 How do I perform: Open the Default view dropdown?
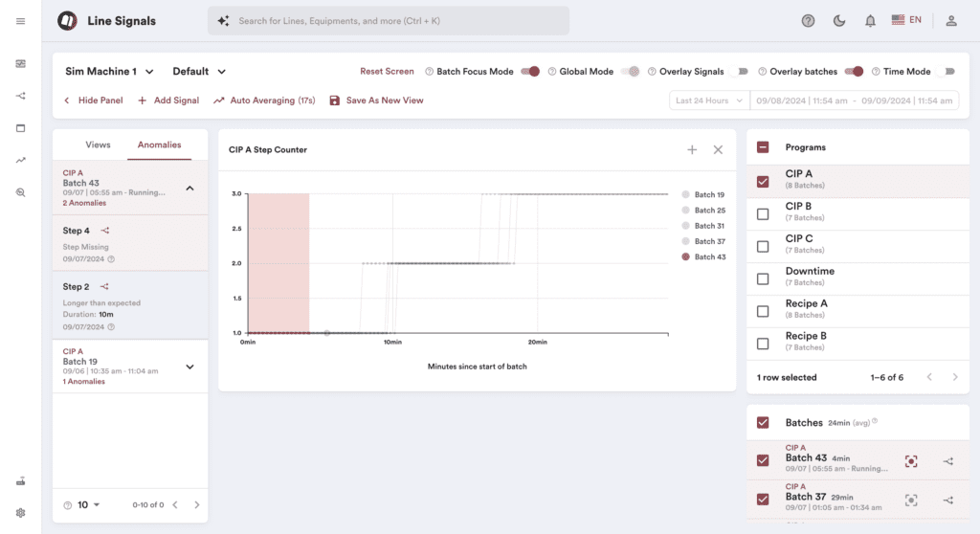199,71
